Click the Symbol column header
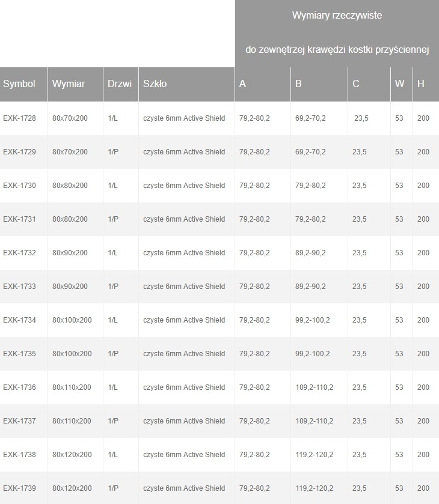Screen dimensions: 439x504 coord(19,84)
